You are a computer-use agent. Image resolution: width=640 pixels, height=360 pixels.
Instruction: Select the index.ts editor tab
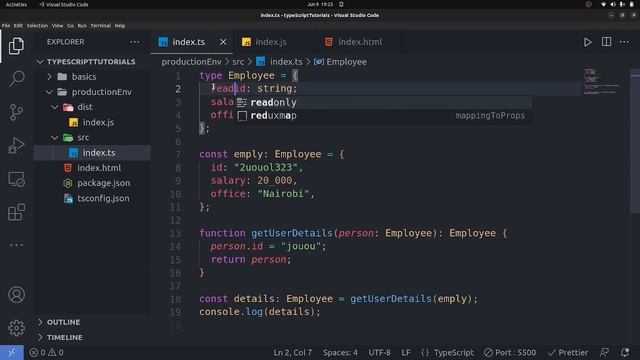click(188, 42)
